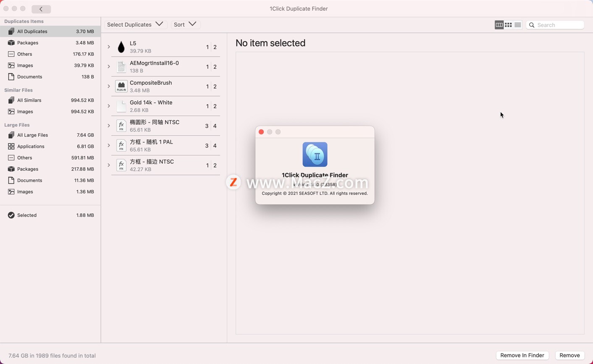
Task: Click the Copyright 2021 SEASOFT text
Action: tap(315, 194)
